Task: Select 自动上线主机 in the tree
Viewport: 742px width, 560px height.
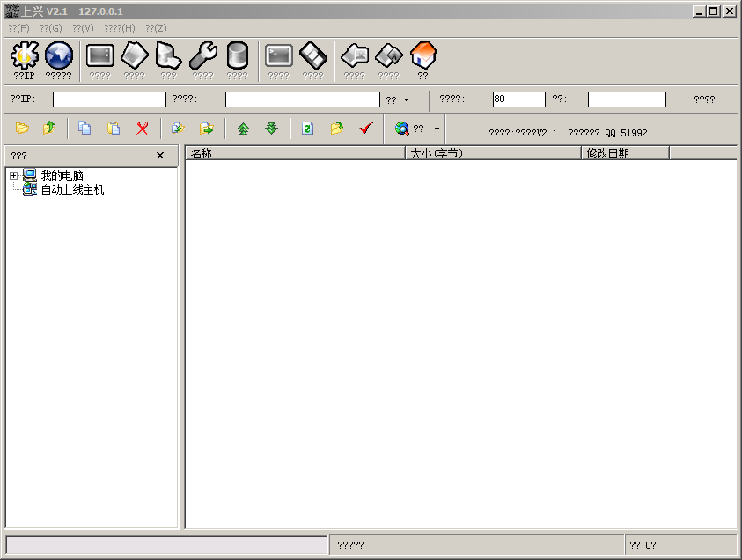Action: click(x=72, y=189)
